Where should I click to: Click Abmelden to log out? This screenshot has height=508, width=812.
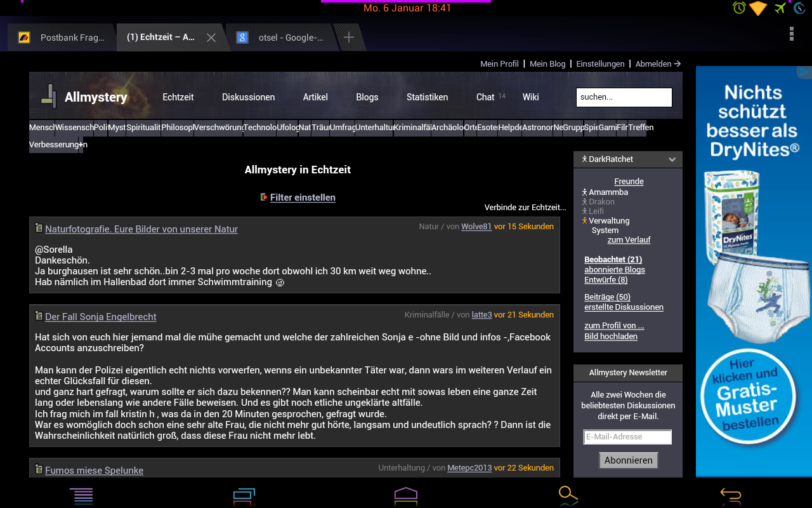tap(658, 63)
